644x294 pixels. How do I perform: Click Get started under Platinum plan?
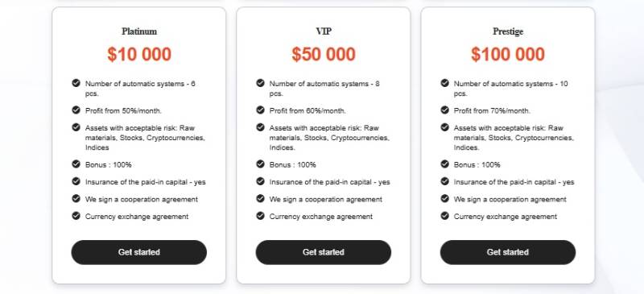(x=138, y=252)
